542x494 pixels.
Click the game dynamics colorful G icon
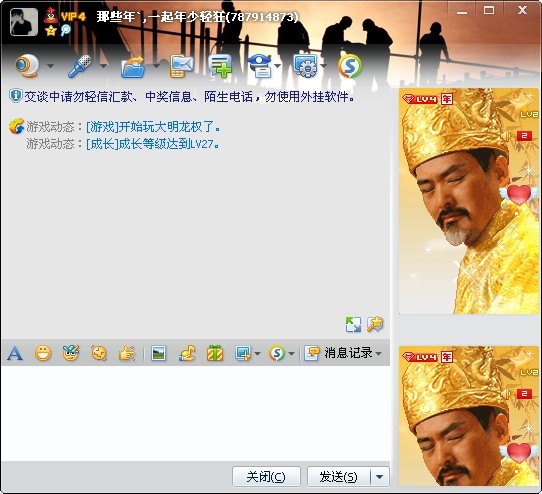pos(16,126)
